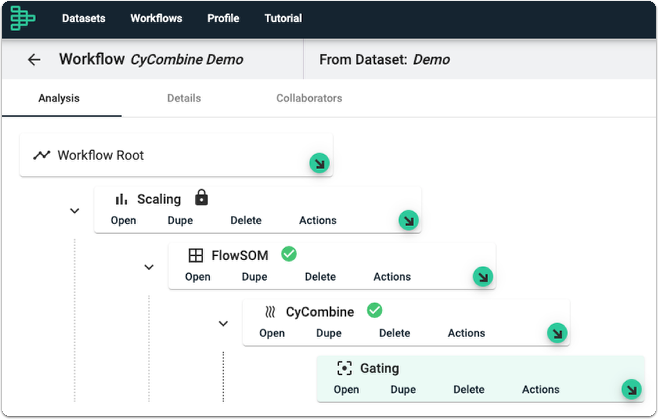658x419 pixels.
Task: Click the FlowSOM step title
Action: [240, 255]
